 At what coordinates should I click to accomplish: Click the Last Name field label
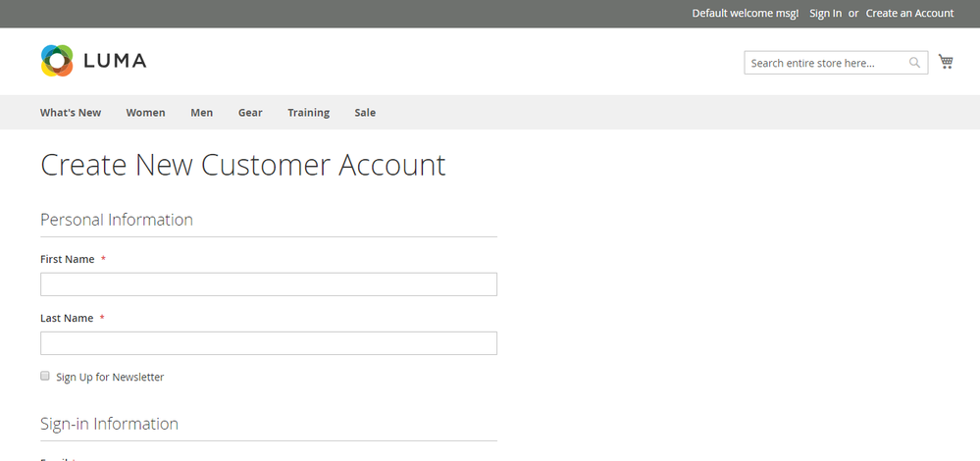67,318
